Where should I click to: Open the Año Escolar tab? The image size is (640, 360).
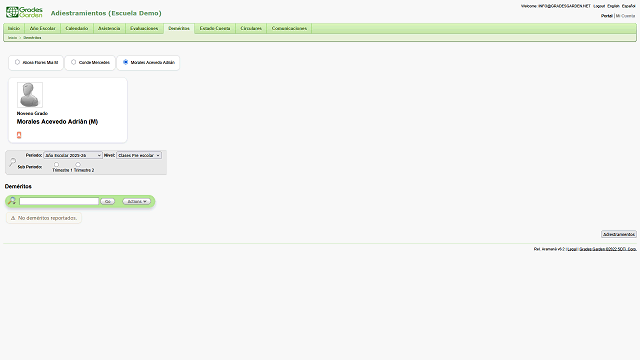[42, 29]
